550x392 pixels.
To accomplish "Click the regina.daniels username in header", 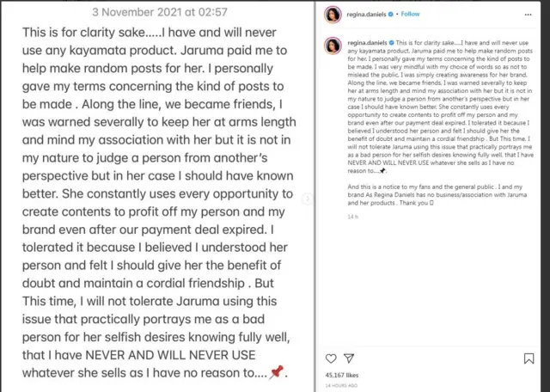I will 366,15.
